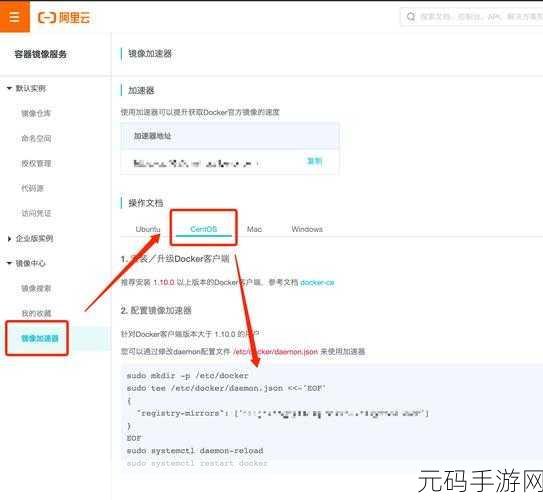Click the 容器镜像服务 sidebar title
The height and width of the screenshot is (500, 543).
(41, 54)
